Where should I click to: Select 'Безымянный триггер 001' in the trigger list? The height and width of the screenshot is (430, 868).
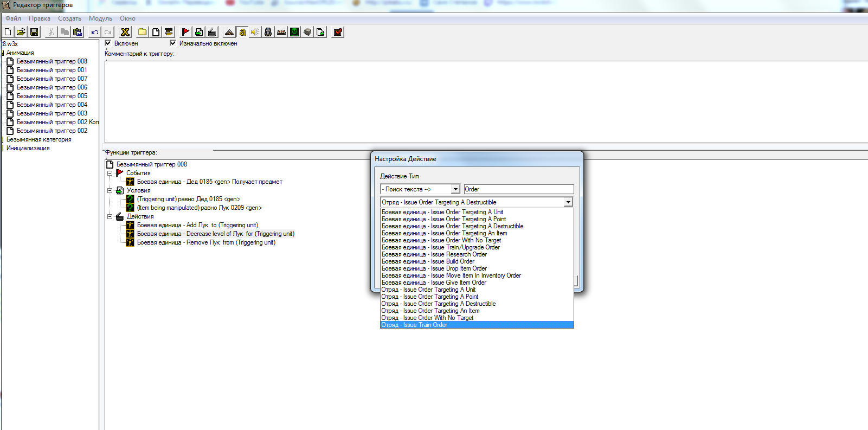click(x=52, y=70)
